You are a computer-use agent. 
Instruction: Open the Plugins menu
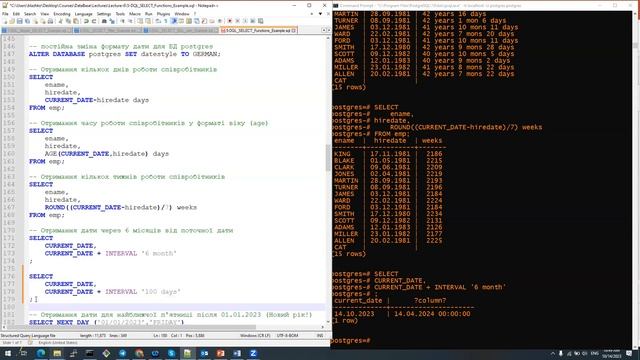pyautogui.click(x=163, y=14)
